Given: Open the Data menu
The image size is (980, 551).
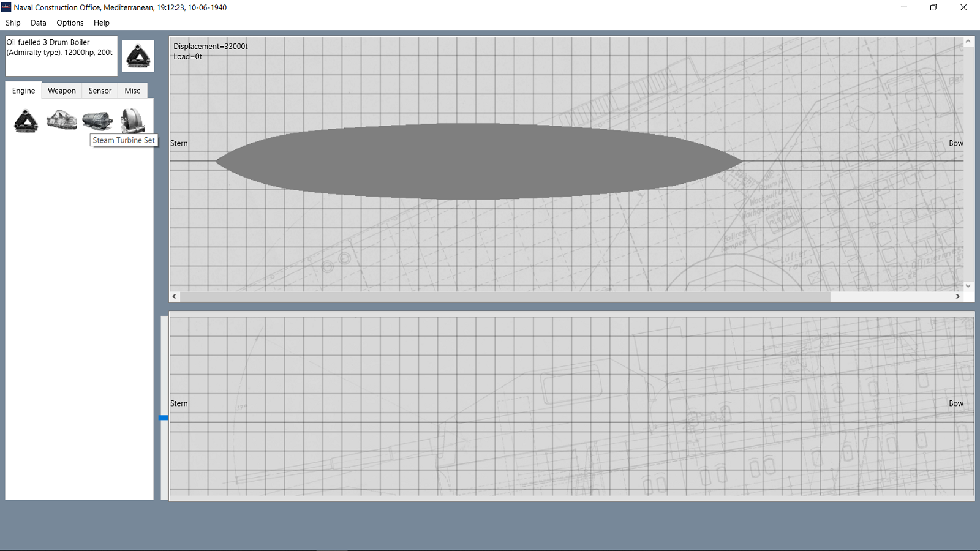Looking at the screenshot, I should [x=39, y=23].
